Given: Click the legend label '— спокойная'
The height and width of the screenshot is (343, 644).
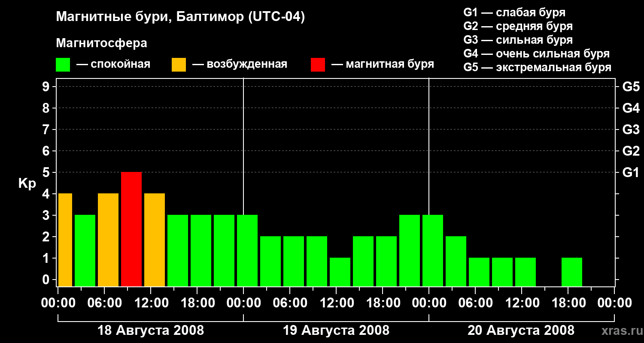Looking at the screenshot, I should pyautogui.click(x=113, y=64).
